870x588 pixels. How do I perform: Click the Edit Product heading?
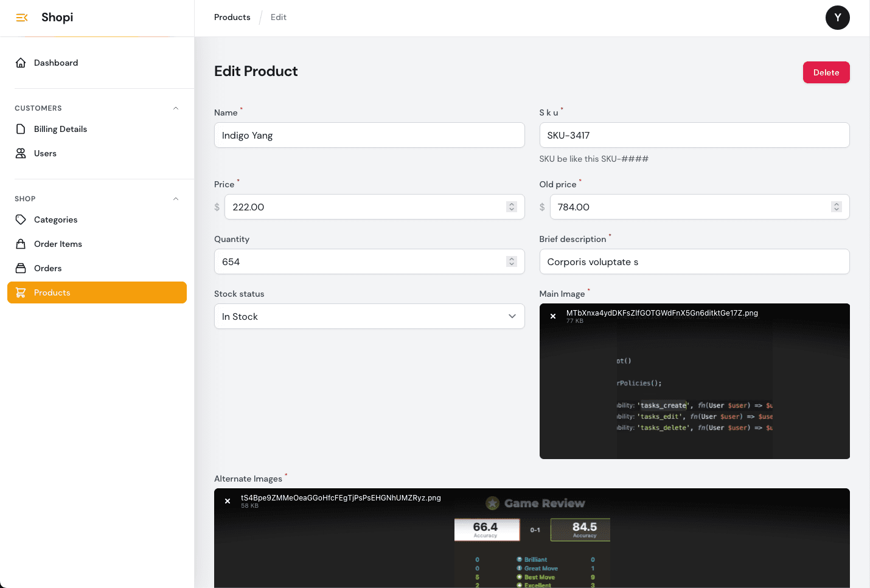[256, 71]
